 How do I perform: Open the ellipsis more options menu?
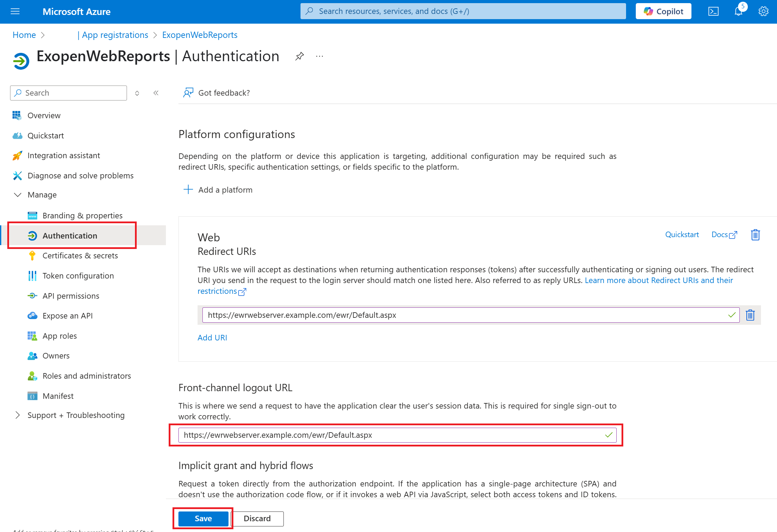click(319, 56)
